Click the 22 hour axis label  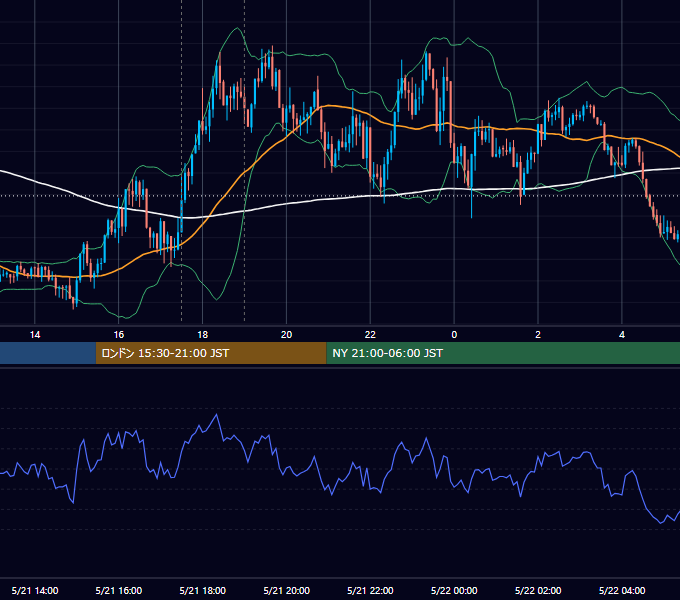click(x=370, y=335)
